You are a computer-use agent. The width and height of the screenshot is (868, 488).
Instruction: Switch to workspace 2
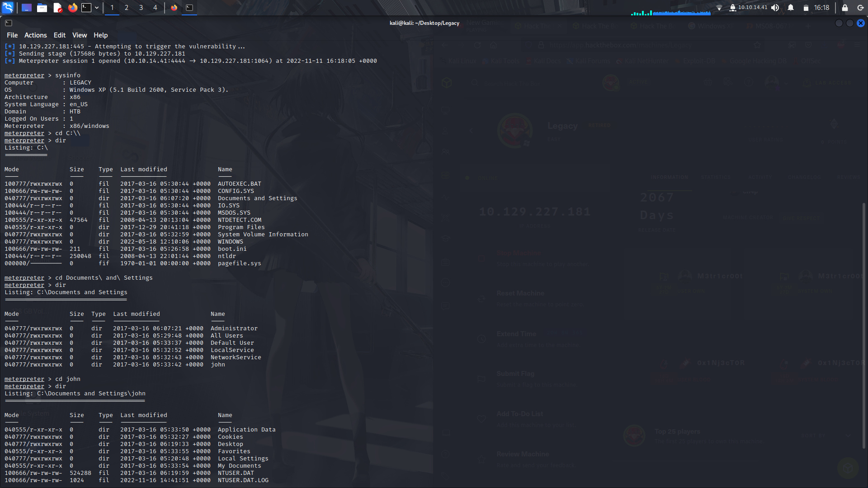coord(127,8)
